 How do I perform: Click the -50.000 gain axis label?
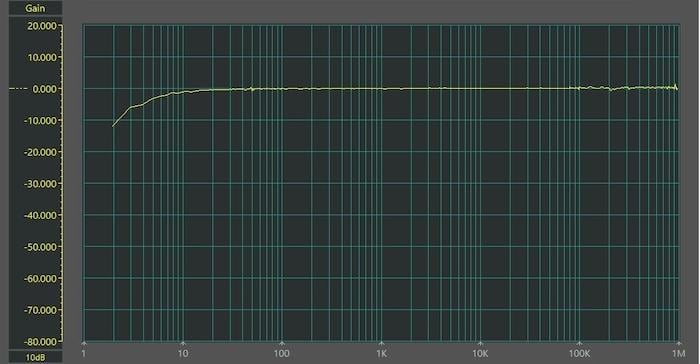[x=40, y=247]
